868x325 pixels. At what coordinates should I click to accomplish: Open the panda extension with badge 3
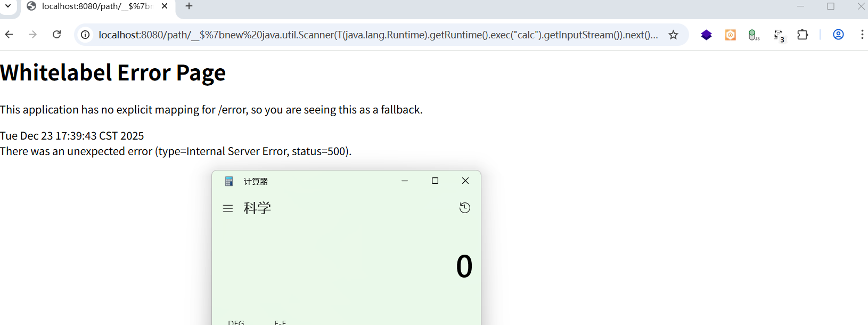[x=779, y=35]
